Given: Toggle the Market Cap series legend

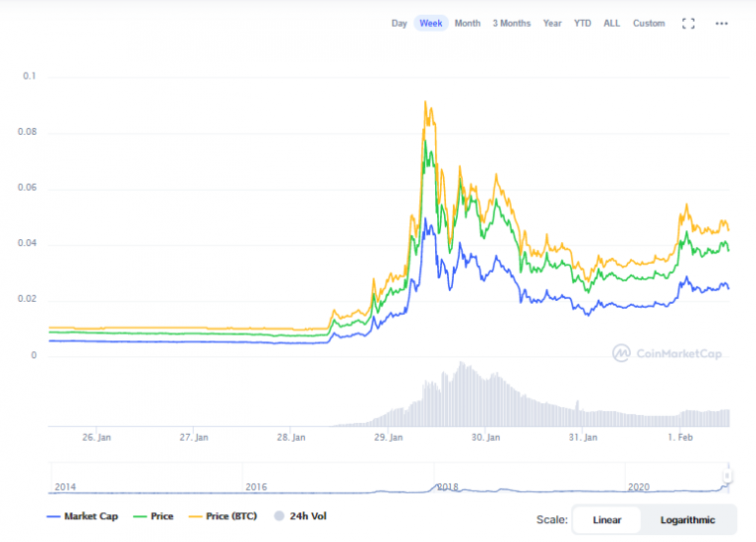Looking at the screenshot, I should tap(83, 516).
